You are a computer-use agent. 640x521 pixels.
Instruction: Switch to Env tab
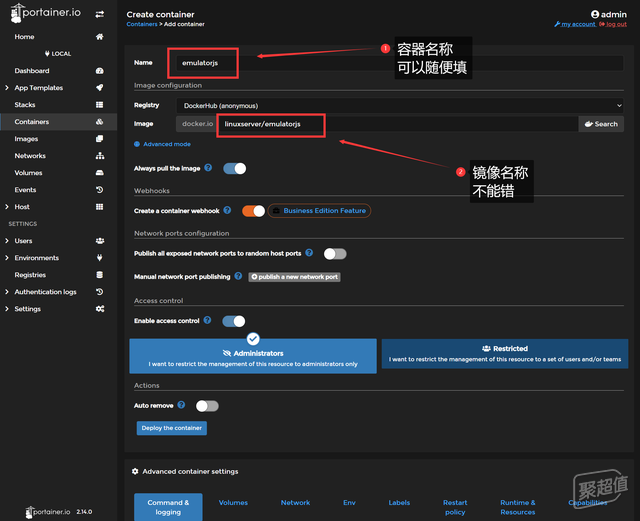(349, 503)
